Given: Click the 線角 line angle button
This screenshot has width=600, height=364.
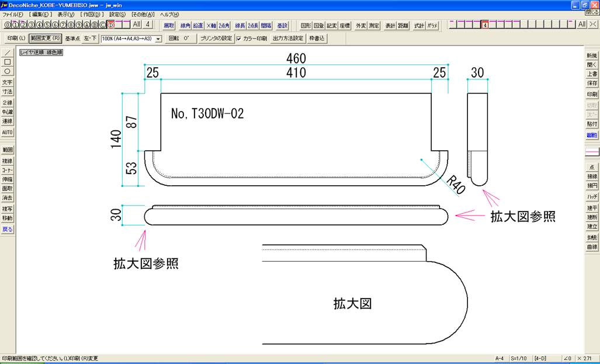Looking at the screenshot, I should [x=185, y=26].
